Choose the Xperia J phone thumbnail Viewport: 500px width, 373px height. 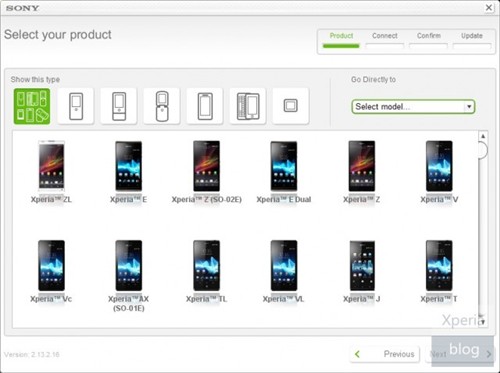point(362,266)
